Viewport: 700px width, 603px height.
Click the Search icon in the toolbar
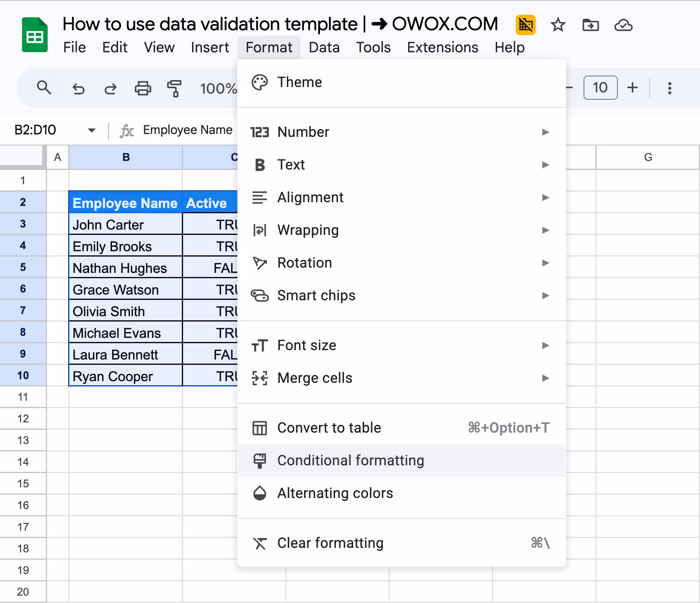tap(44, 88)
